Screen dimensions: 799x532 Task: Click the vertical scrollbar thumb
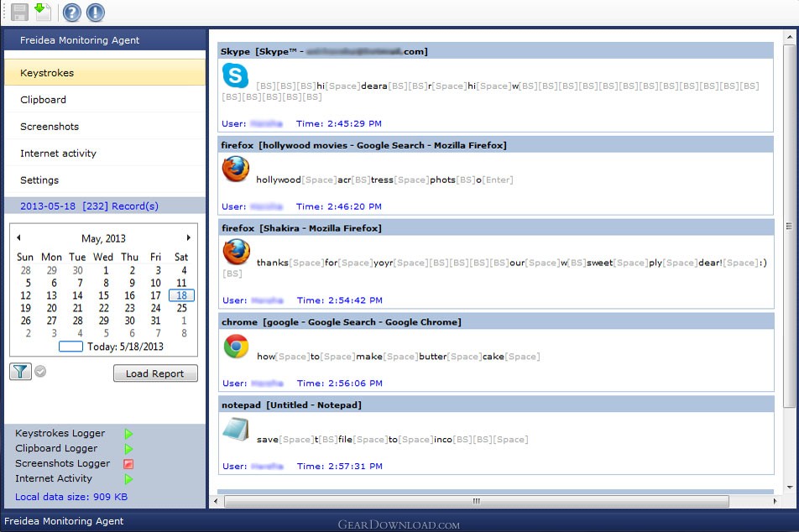click(x=789, y=226)
